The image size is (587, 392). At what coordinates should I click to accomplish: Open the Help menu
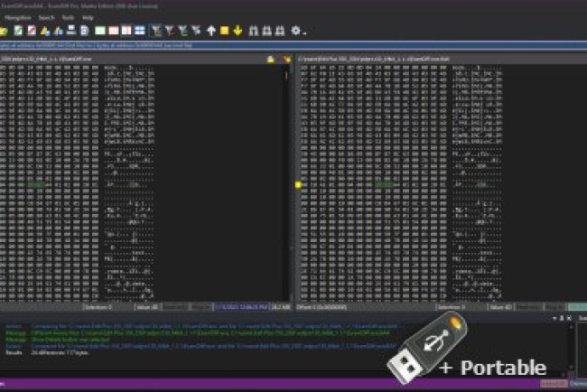[x=88, y=17]
